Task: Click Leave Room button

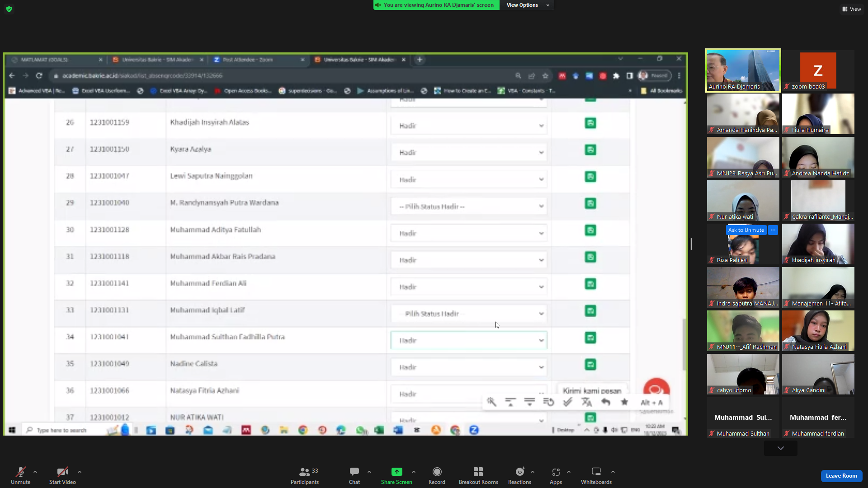Action: (841, 475)
